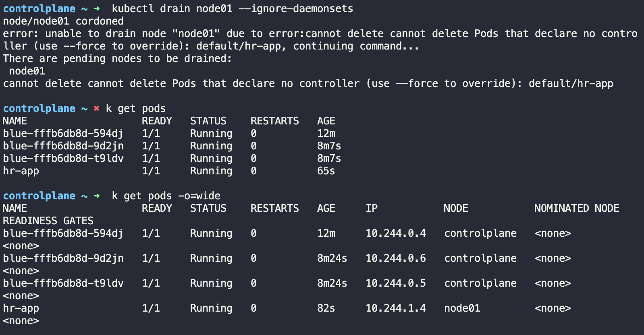Click the hr-app pod in wide table
644x335 pixels.
[21, 308]
